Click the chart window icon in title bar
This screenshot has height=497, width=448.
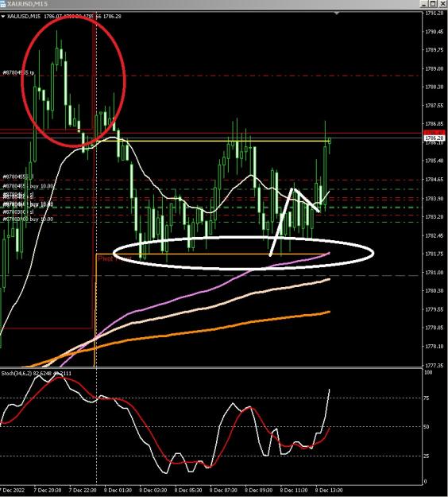tap(2, 4)
